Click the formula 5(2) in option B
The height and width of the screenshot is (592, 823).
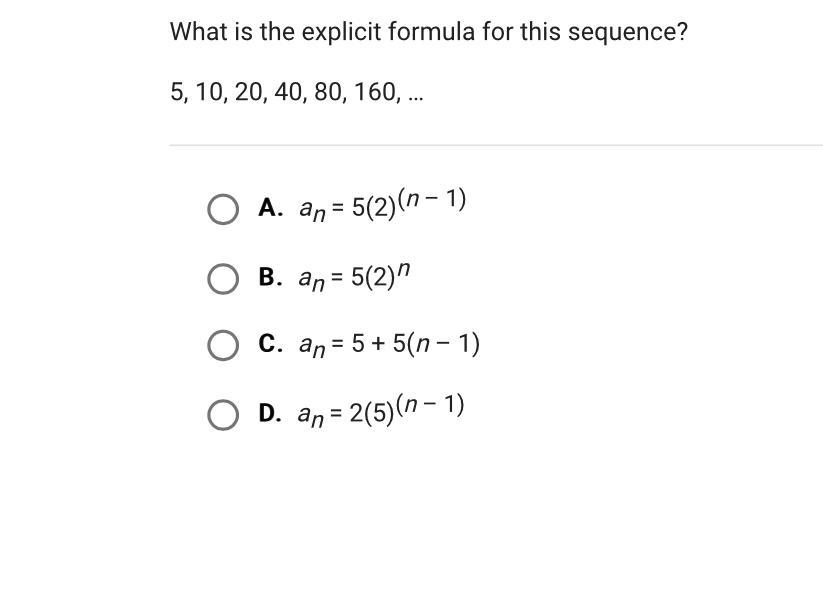(x=373, y=277)
